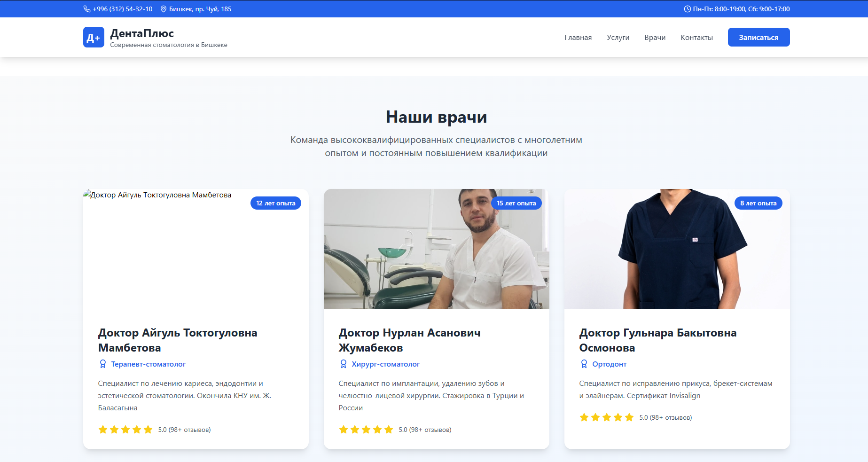Click the photo of doctor in navy scrubs
Viewport: 868px width, 462px height.
tap(677, 249)
